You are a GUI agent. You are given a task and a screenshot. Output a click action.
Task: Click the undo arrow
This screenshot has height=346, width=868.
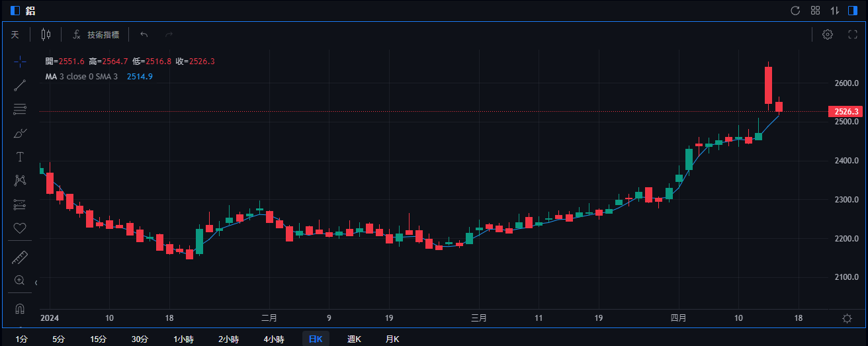click(144, 34)
